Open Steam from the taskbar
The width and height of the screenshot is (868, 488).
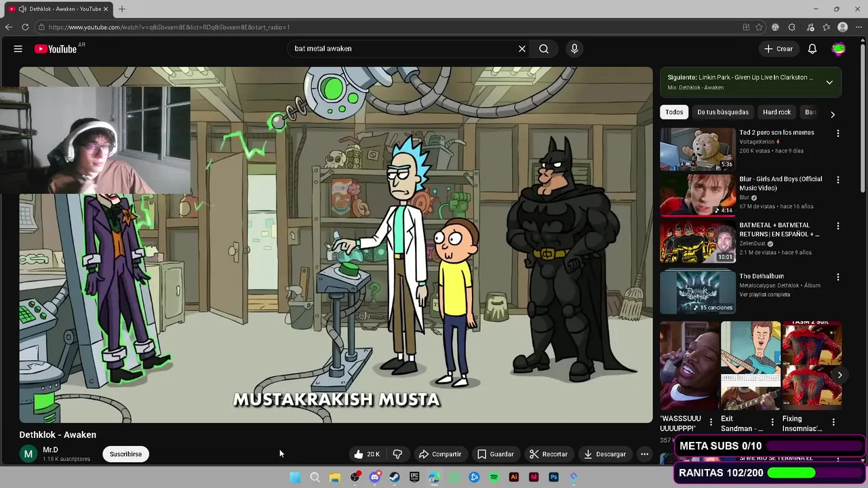click(395, 477)
